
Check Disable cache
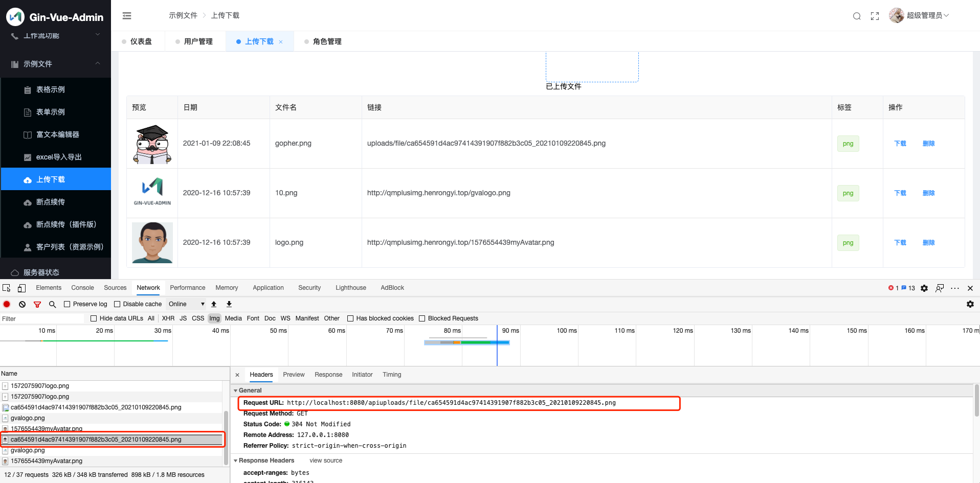point(117,304)
